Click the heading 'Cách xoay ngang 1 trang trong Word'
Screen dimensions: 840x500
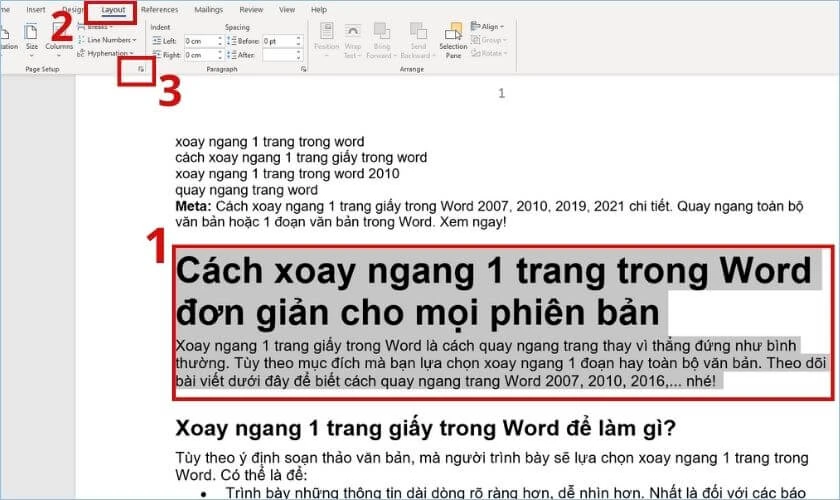(x=493, y=271)
